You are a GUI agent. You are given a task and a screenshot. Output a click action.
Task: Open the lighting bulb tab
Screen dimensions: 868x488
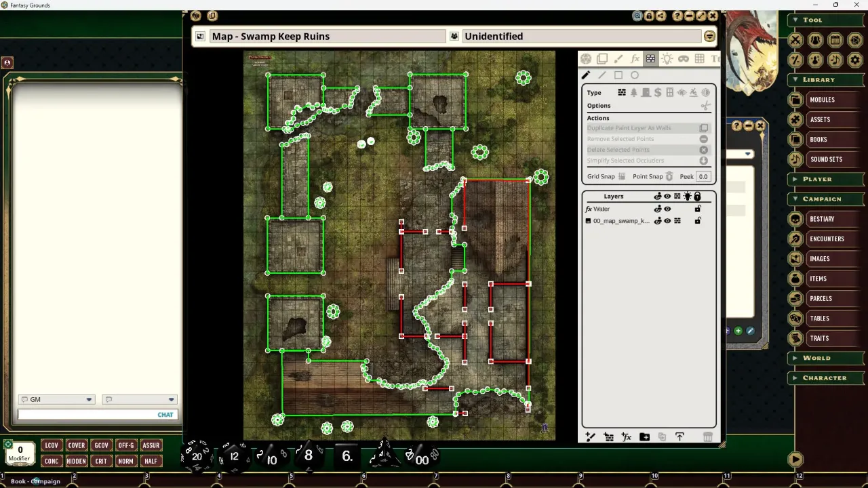[667, 59]
